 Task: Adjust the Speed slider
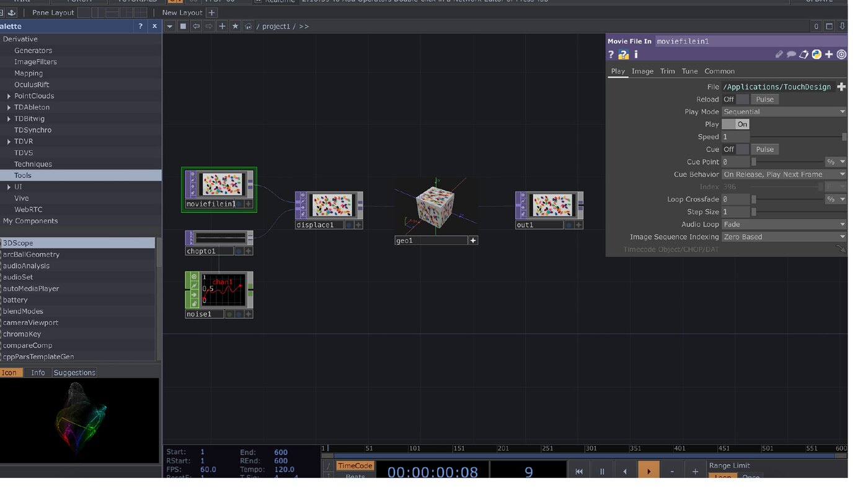click(x=799, y=137)
